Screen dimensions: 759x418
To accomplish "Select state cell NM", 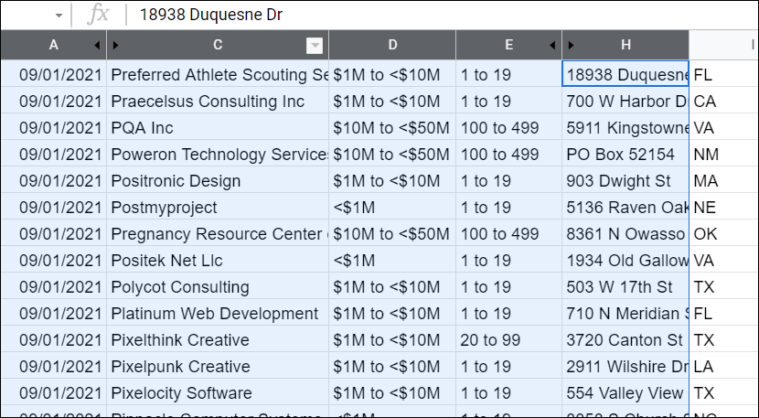I will [724, 154].
